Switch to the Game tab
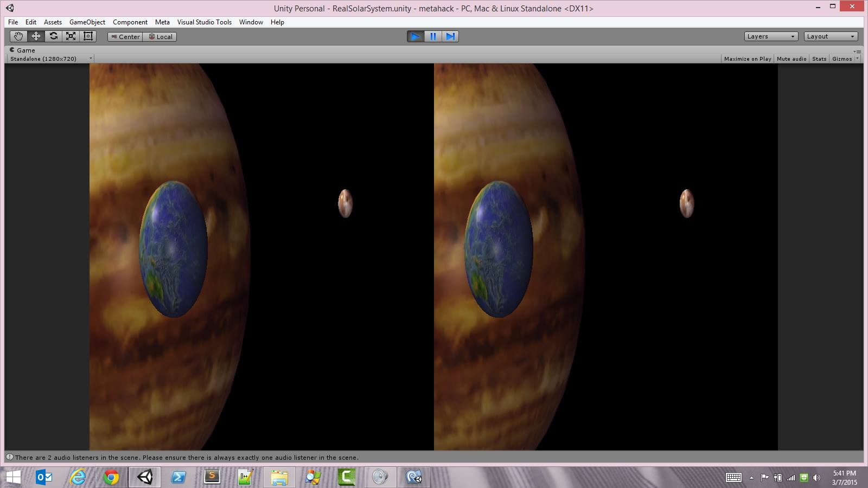The image size is (868, 488). [x=22, y=50]
